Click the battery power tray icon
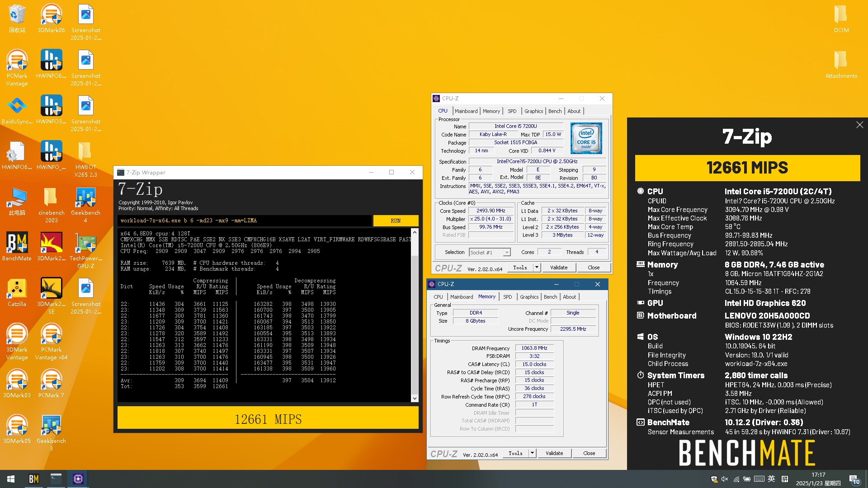Viewport: 868px width, 488px height. [x=747, y=479]
